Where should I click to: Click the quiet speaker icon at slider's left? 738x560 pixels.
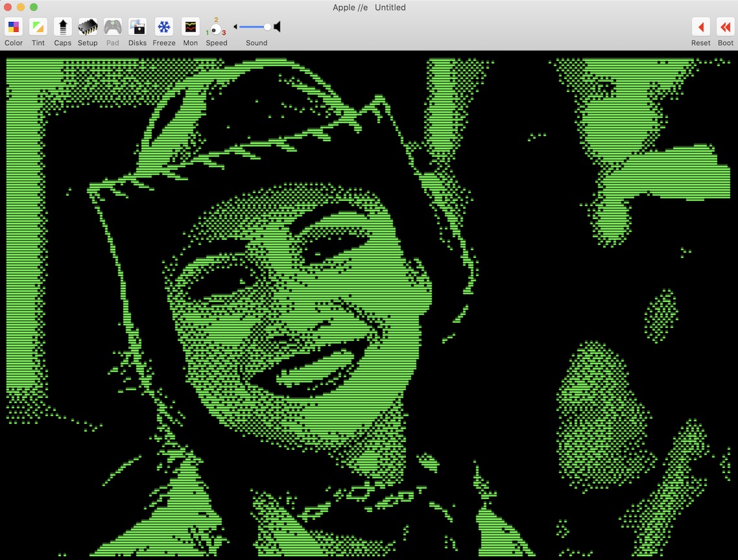click(x=235, y=27)
